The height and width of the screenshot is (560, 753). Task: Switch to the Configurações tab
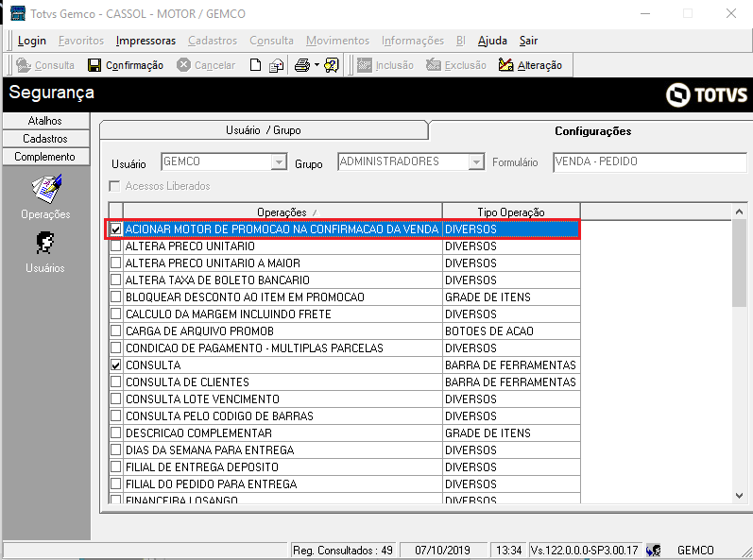(x=592, y=131)
